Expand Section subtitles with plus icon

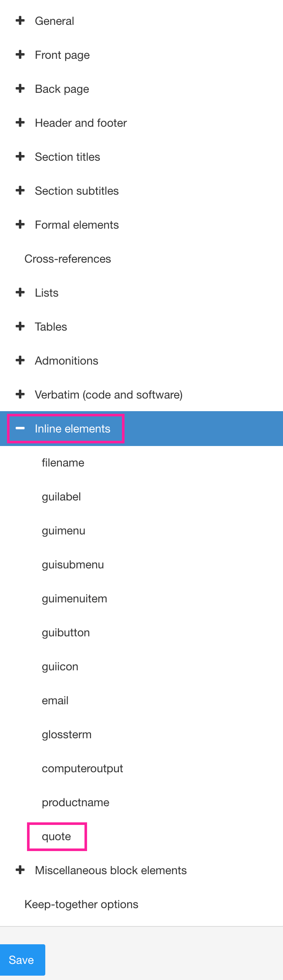20,190
